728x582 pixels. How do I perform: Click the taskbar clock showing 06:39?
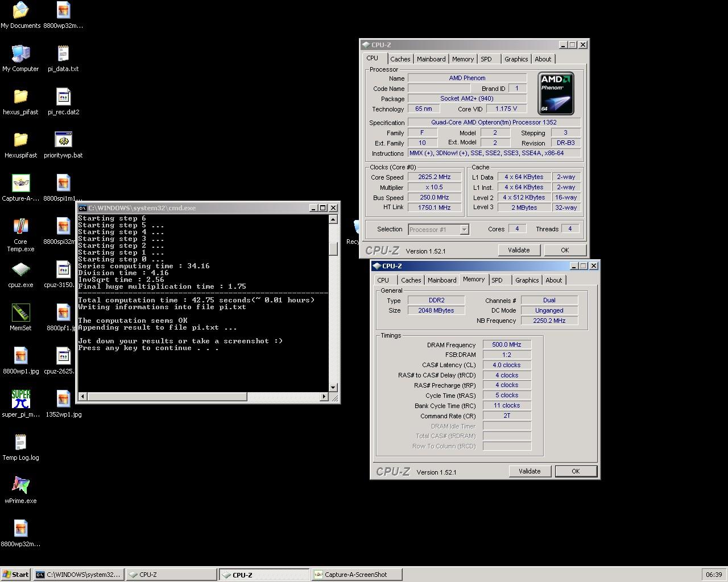pyautogui.click(x=714, y=575)
